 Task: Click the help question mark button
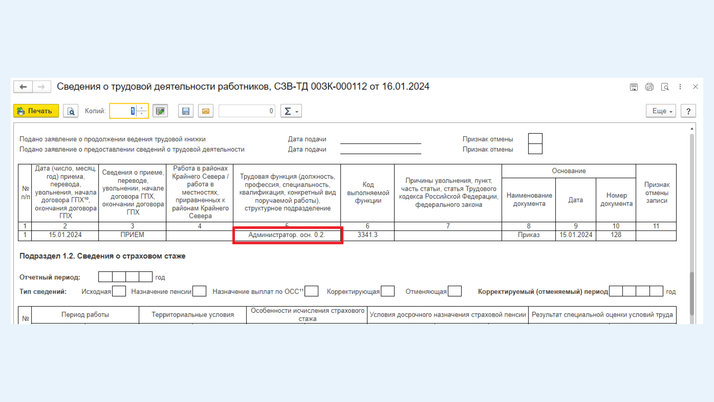pyautogui.click(x=688, y=111)
